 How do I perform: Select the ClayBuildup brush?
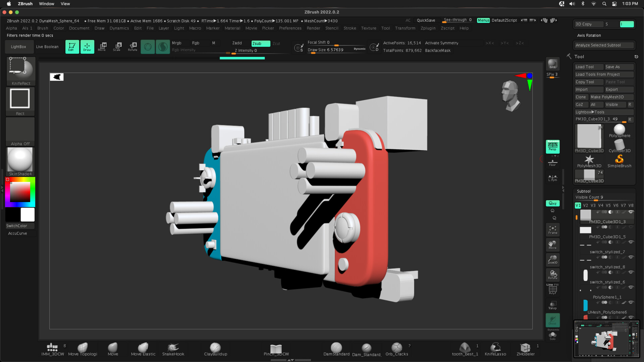point(215,349)
